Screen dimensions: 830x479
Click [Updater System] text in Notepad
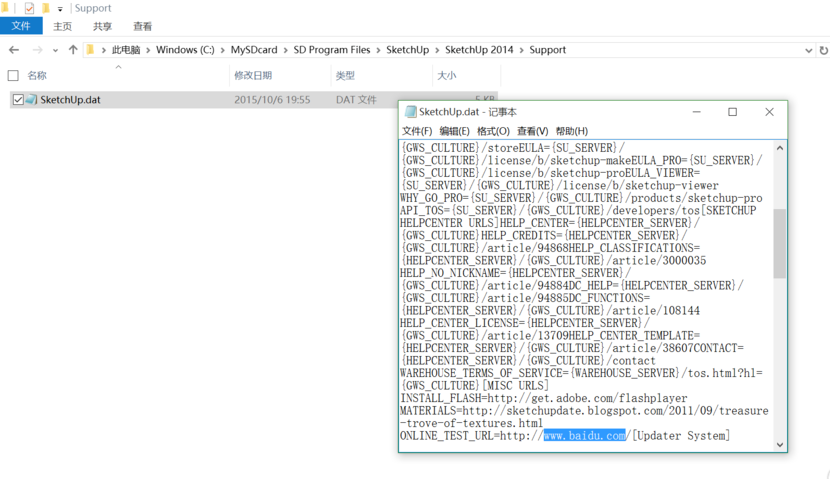(681, 436)
